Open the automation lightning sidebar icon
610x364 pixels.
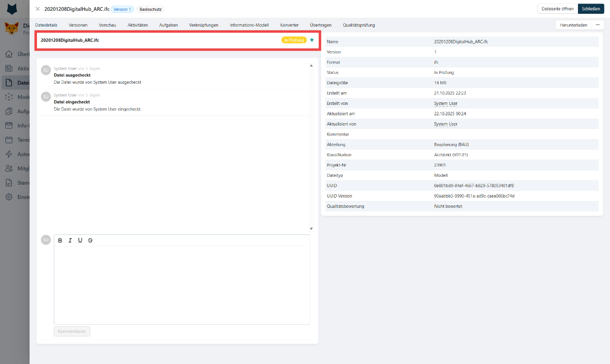9,154
